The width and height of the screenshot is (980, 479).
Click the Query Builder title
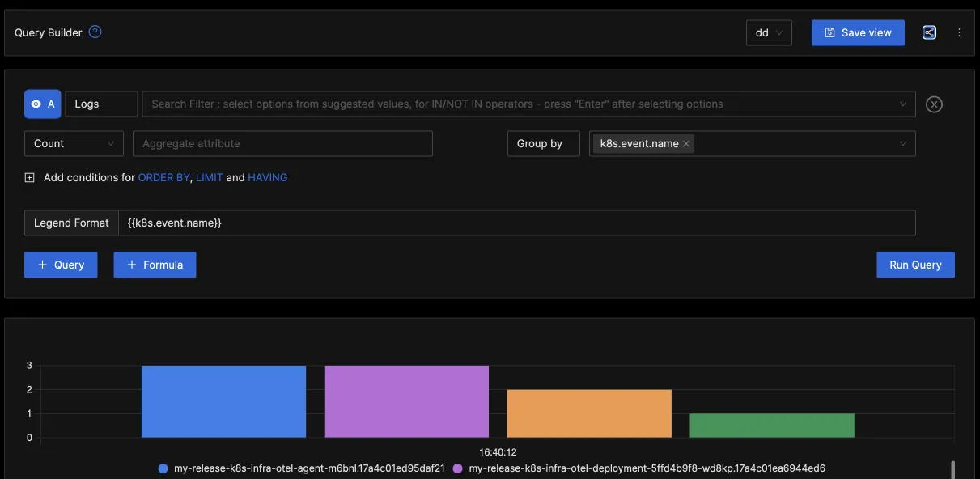[49, 32]
